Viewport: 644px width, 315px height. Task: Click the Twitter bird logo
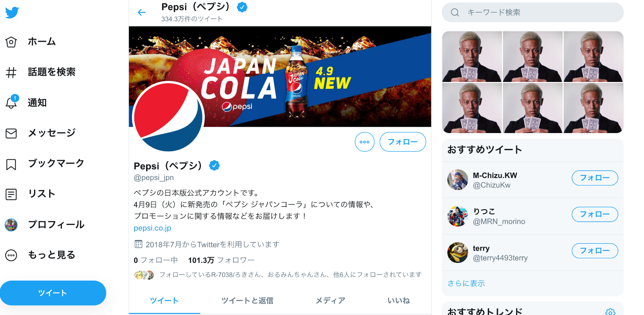click(12, 13)
